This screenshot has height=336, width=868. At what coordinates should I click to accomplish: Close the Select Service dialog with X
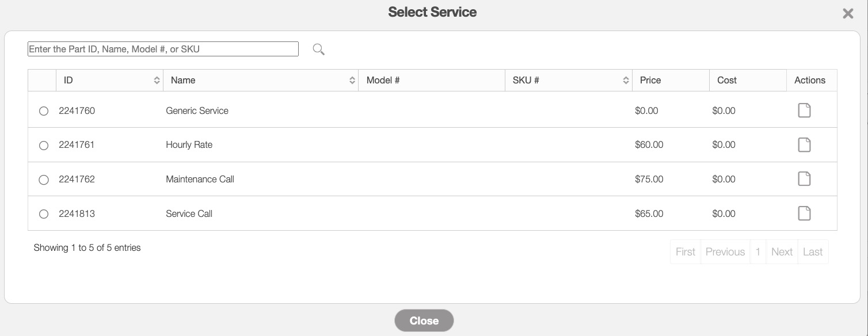848,14
